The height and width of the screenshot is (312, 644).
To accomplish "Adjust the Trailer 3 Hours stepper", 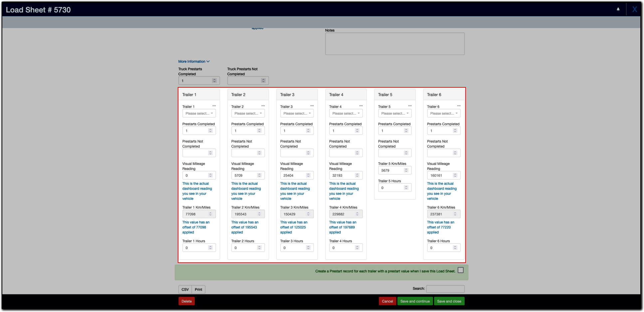I will tap(308, 248).
